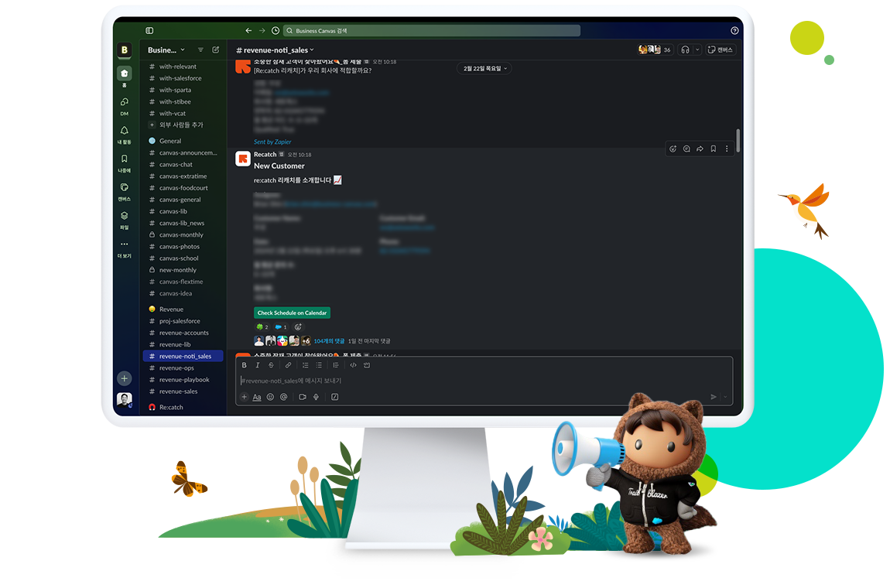This screenshot has height=588, width=890.
Task: Open the activity bell icon
Action: [125, 131]
